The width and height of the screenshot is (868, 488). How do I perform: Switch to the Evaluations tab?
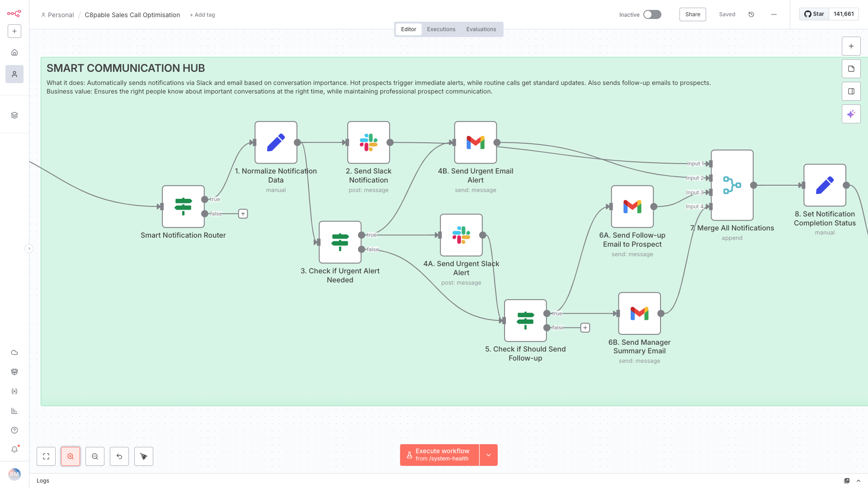point(481,29)
